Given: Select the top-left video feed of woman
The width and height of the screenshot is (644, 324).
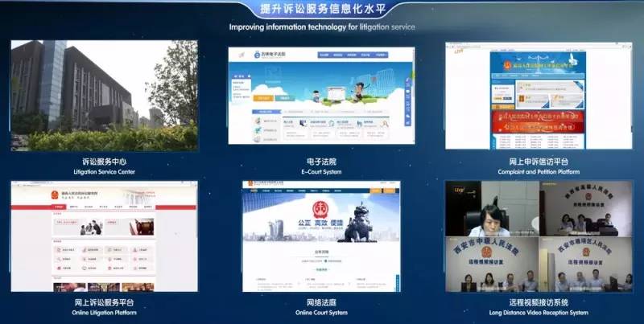Looking at the screenshot, I should coord(491,209).
